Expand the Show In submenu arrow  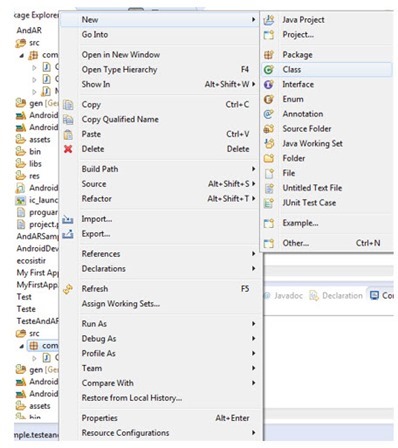pyautogui.click(x=253, y=84)
